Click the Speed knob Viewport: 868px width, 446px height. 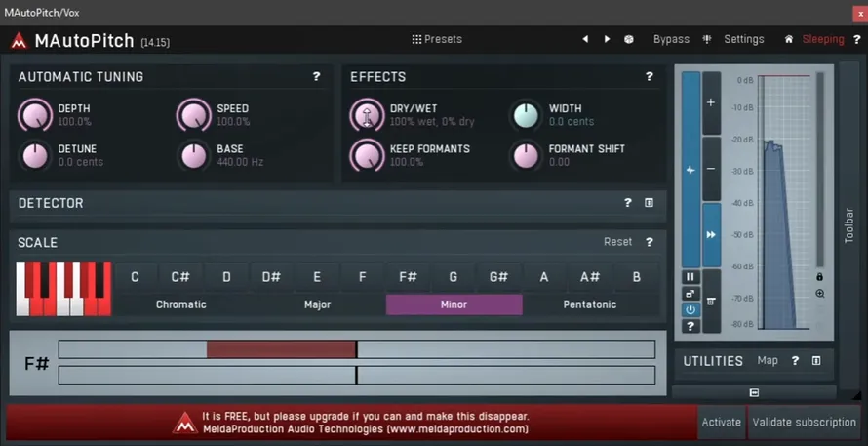coord(194,115)
